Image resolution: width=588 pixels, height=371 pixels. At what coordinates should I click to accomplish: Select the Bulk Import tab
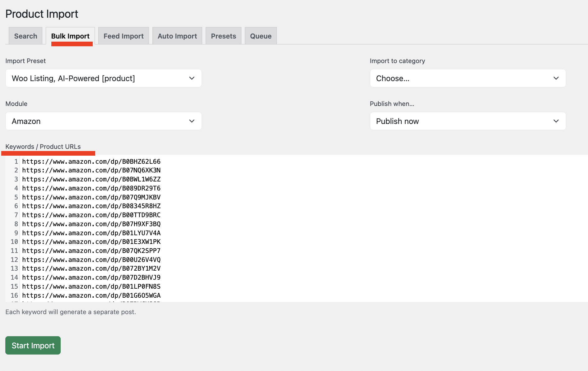[x=70, y=36]
